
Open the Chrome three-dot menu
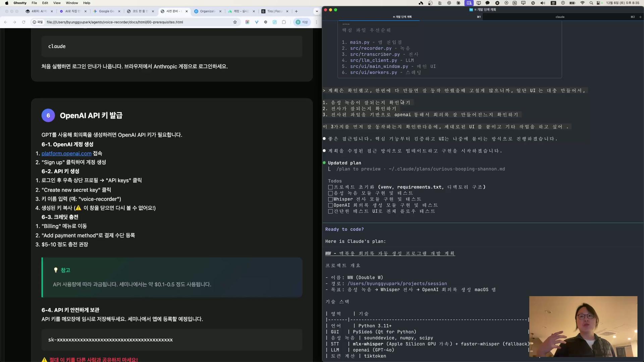316,22
